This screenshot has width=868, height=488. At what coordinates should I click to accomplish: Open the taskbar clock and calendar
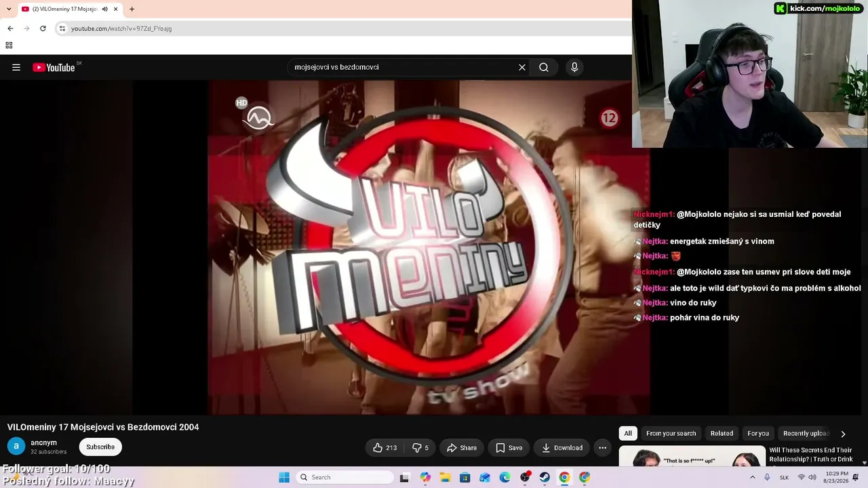[837, 477]
